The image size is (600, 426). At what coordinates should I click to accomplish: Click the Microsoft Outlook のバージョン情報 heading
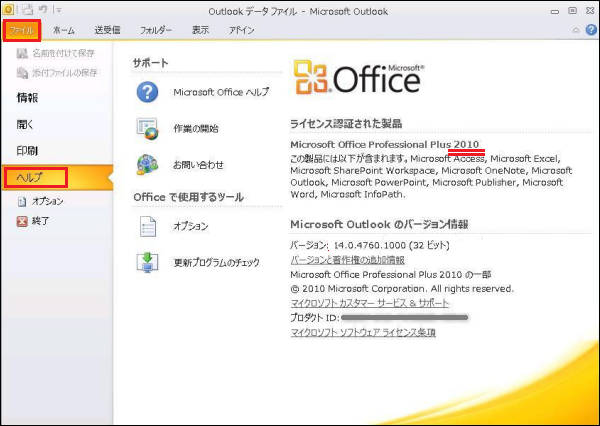379,224
